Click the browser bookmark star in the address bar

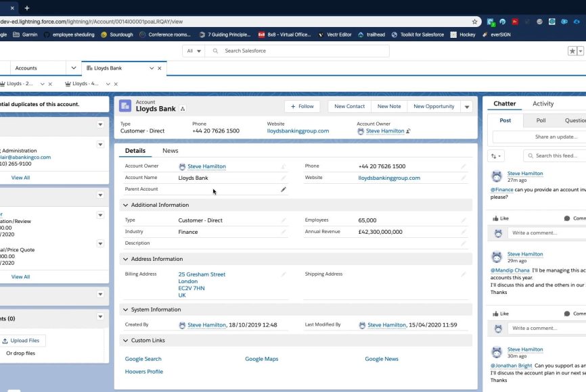[x=475, y=22]
